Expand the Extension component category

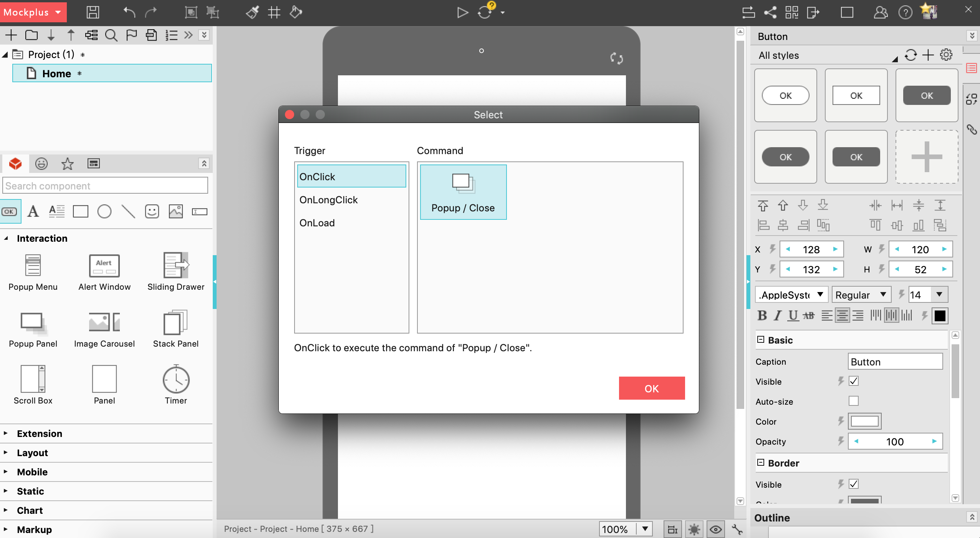[39, 433]
